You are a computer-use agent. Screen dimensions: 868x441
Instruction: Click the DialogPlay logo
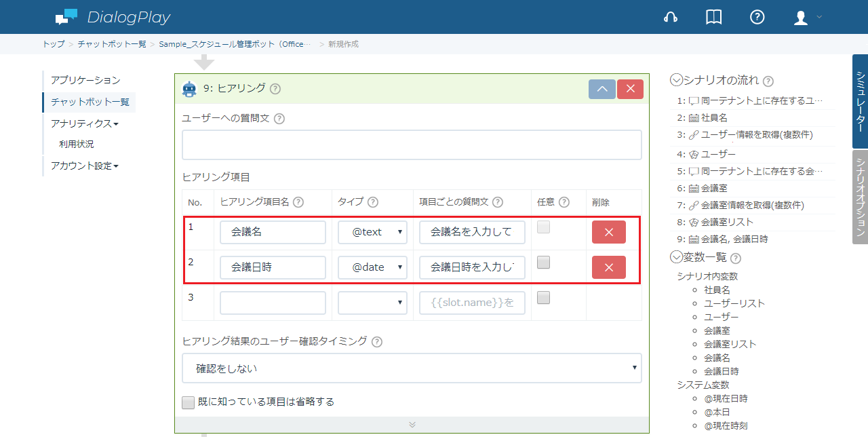113,17
